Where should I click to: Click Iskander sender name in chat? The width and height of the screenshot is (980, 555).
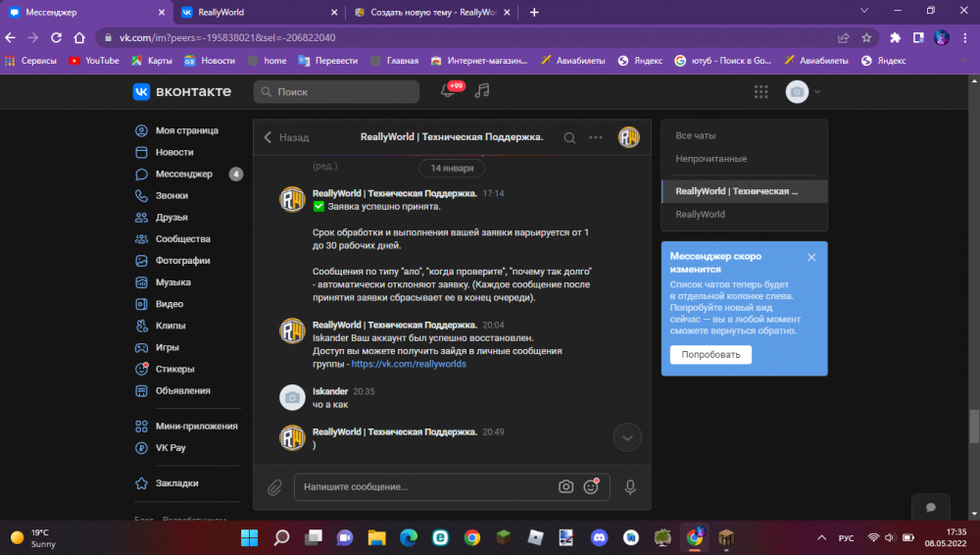(x=330, y=391)
